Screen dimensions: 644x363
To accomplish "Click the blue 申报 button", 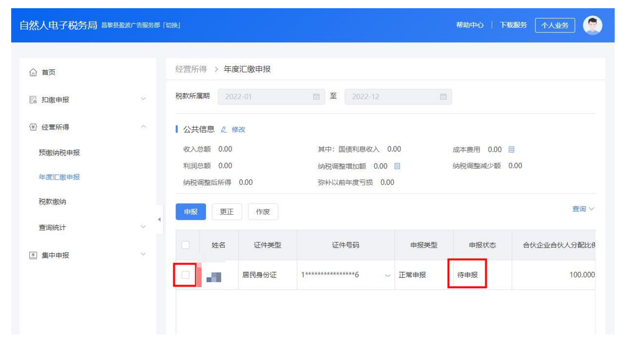I will [x=191, y=211].
